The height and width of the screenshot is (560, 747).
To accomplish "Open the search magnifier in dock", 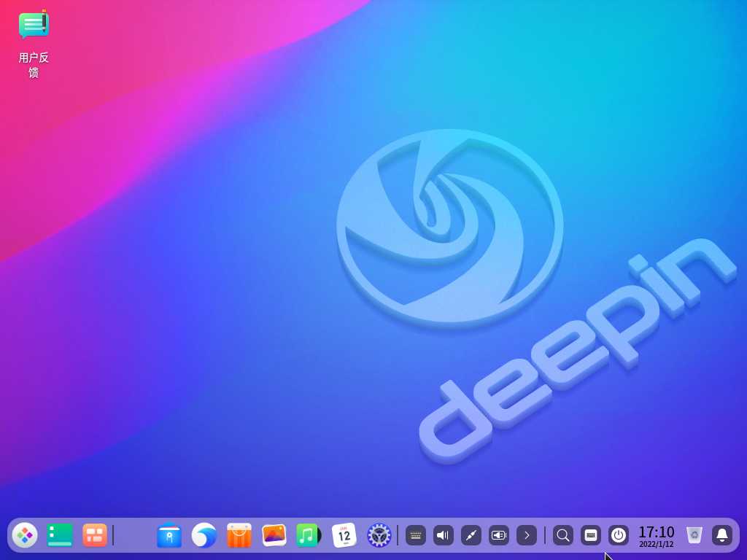I will click(x=562, y=536).
